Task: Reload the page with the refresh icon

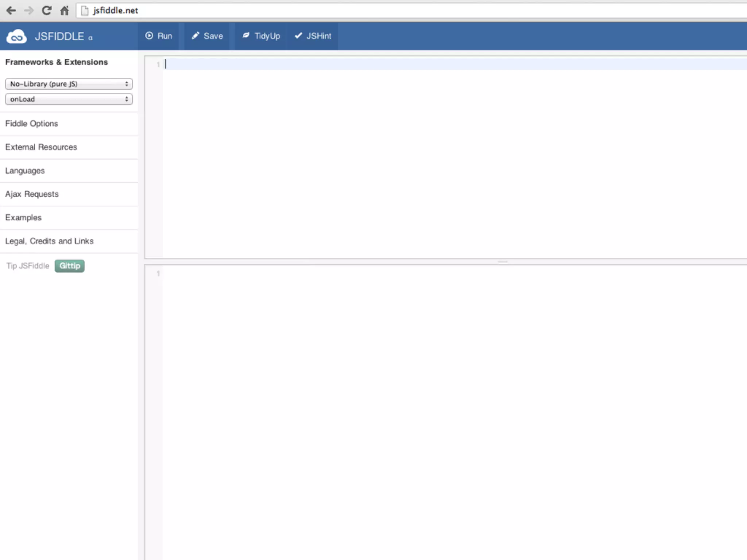Action: tap(46, 11)
